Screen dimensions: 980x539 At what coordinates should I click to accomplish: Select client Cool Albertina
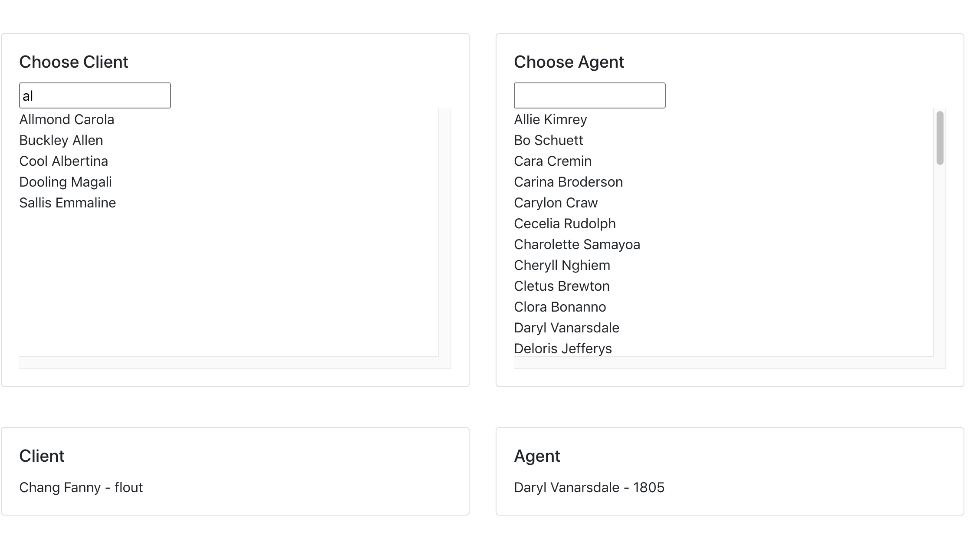63,161
